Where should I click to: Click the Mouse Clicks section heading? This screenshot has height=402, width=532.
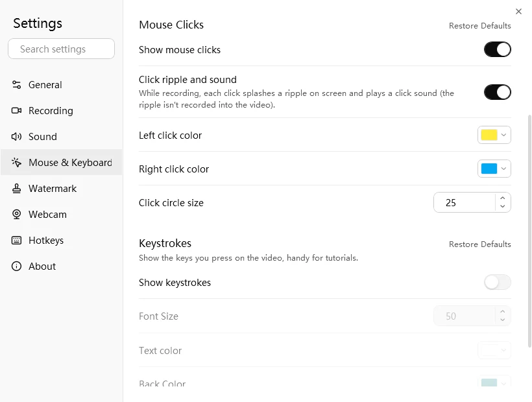pyautogui.click(x=171, y=25)
